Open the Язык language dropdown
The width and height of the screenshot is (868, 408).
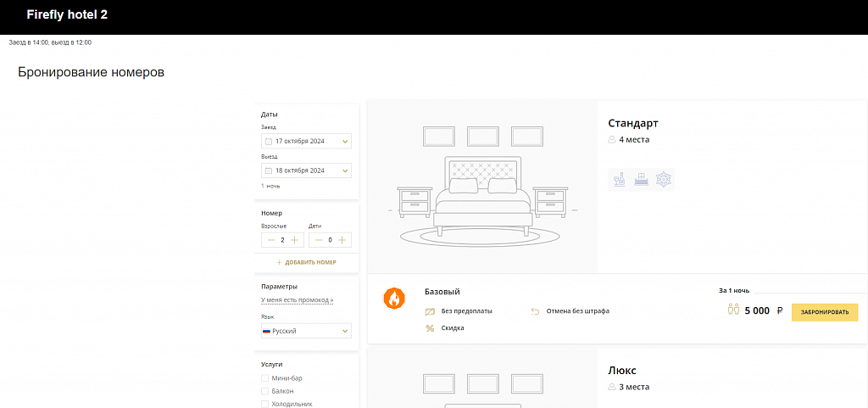(306, 331)
